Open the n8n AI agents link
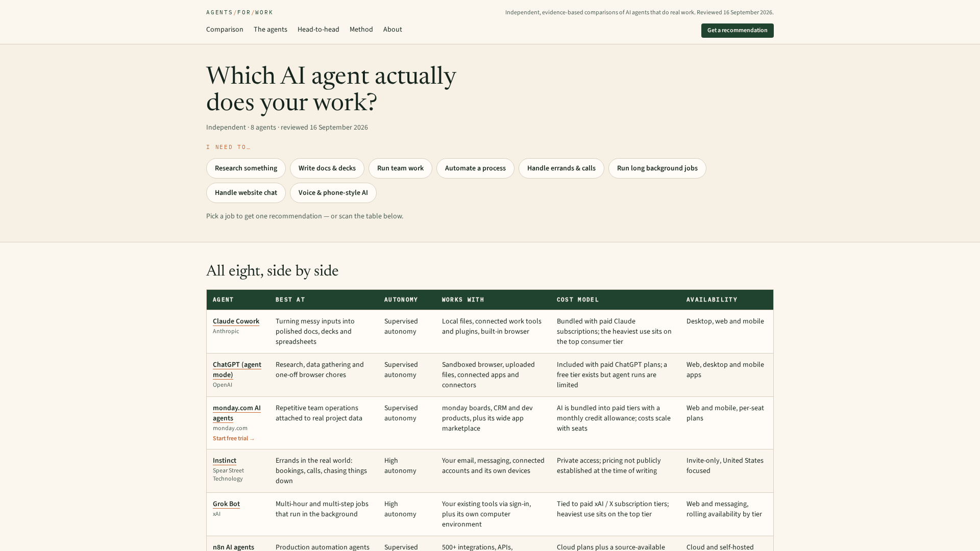This screenshot has height=551, width=980. coord(233,547)
